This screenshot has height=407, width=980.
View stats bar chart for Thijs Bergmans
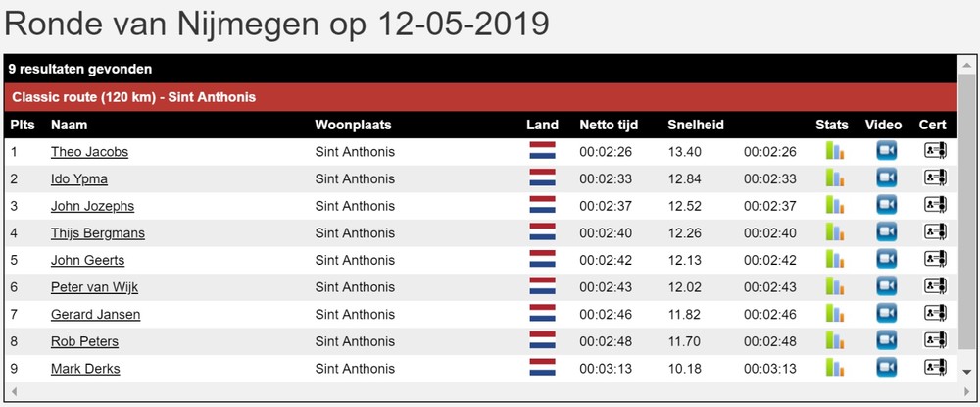(834, 232)
